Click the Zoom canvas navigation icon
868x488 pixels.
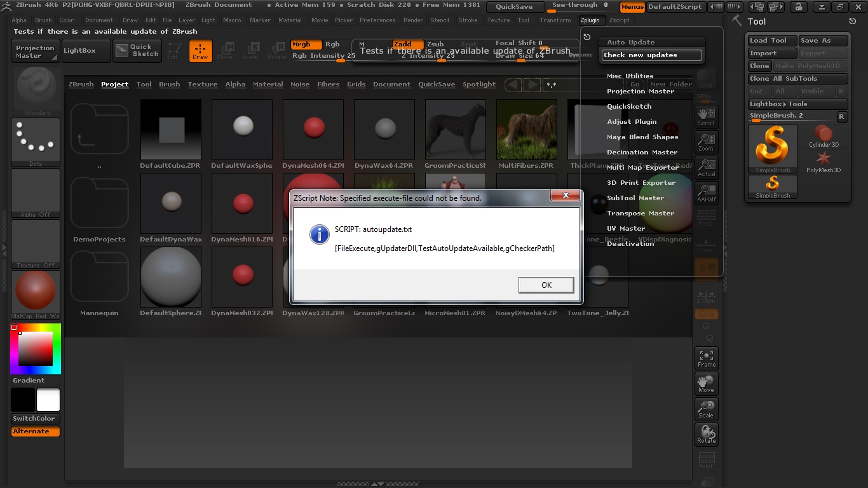707,142
